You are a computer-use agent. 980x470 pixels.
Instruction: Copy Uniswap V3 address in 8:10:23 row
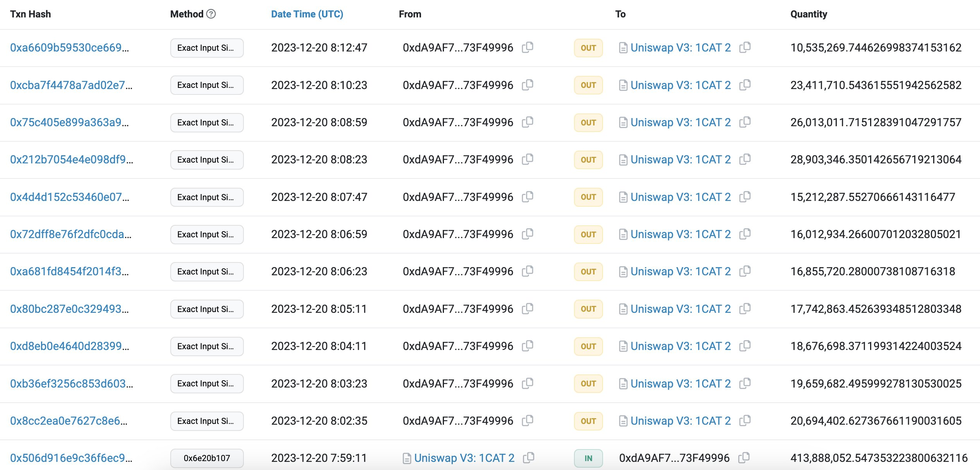[745, 85]
